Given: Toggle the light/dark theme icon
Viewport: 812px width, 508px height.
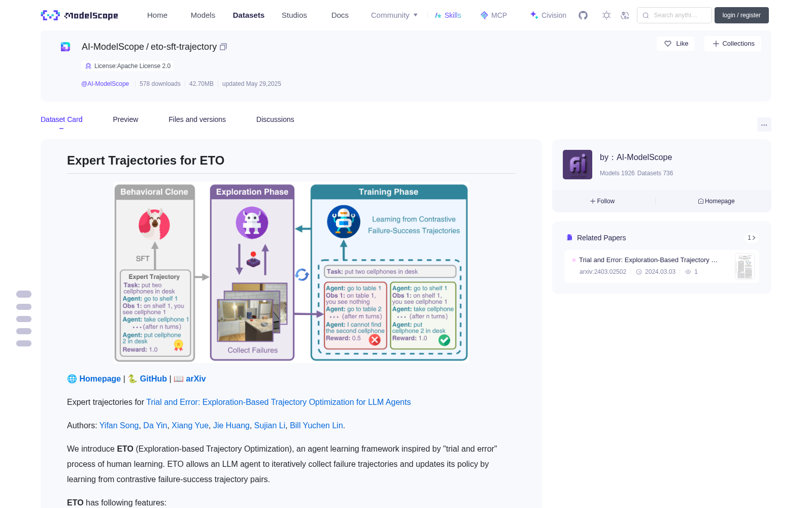Looking at the screenshot, I should click(606, 15).
